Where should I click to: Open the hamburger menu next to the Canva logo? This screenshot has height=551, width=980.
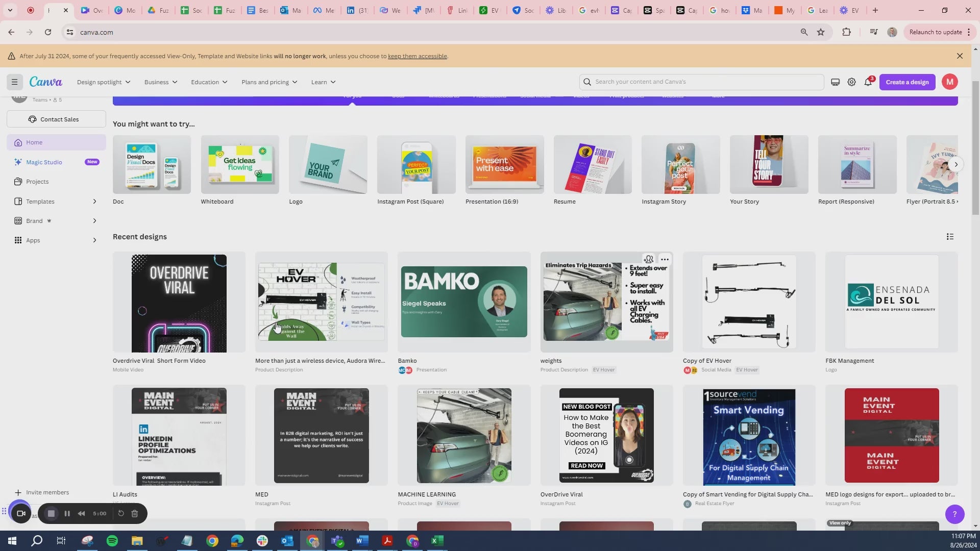[15, 82]
